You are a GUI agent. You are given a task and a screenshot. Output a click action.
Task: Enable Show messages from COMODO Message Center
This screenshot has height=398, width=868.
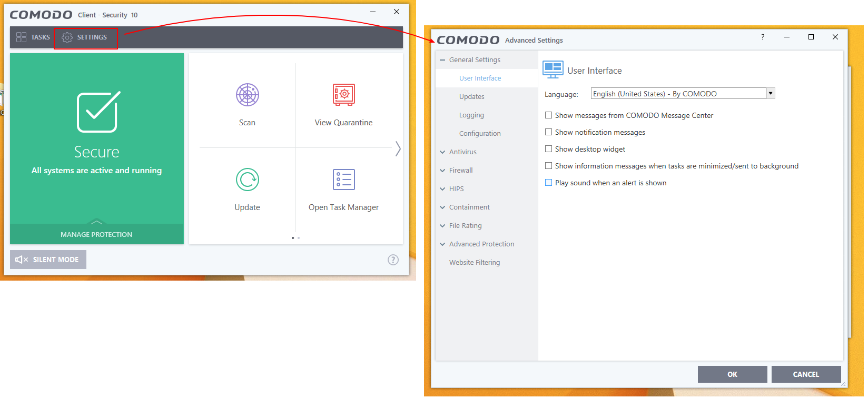[x=548, y=115]
